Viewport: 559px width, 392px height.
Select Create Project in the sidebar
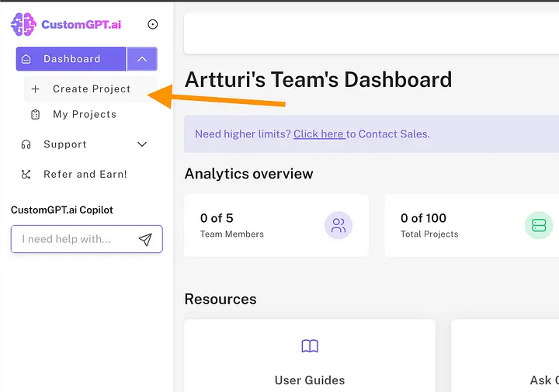click(x=92, y=89)
